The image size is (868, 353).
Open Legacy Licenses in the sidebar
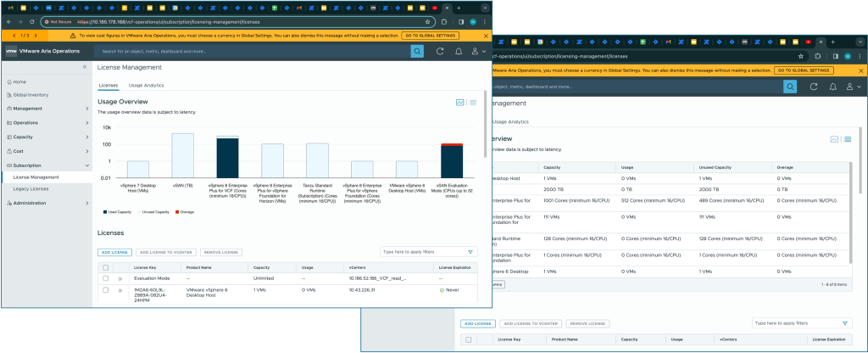point(31,188)
